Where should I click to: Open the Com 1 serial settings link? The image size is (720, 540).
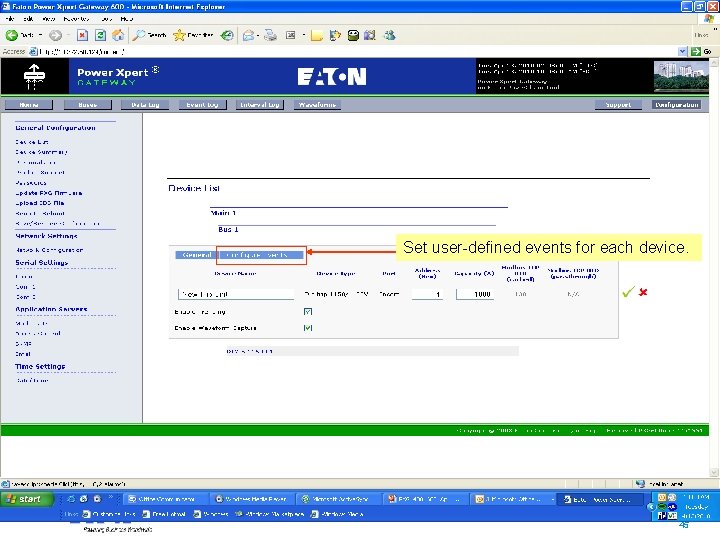pyautogui.click(x=25, y=287)
